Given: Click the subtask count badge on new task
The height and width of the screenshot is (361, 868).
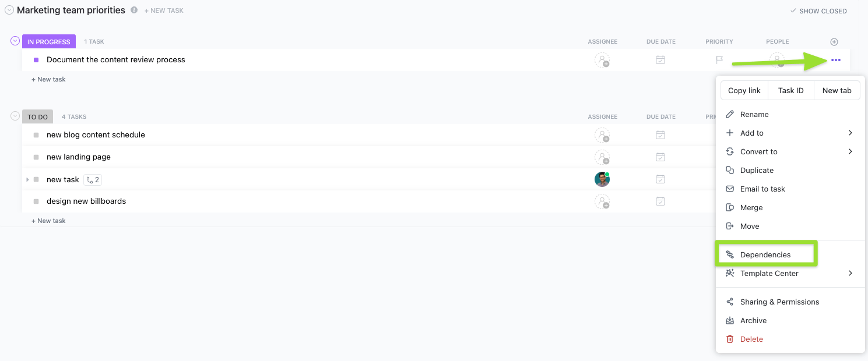Looking at the screenshot, I should [93, 179].
